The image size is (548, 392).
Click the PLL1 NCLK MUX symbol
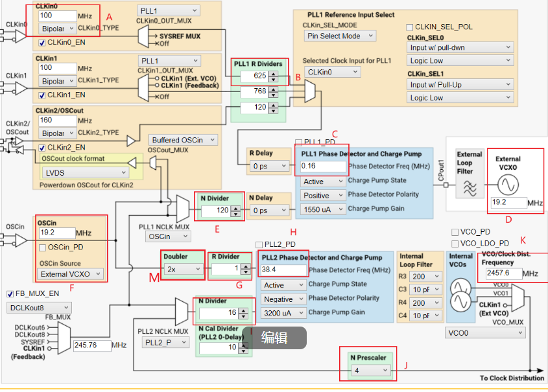(183, 209)
